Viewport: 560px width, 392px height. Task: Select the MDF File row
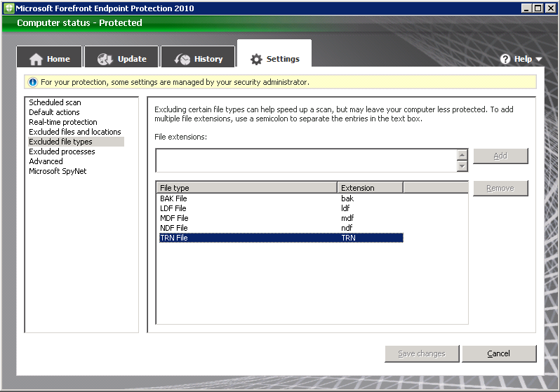pyautogui.click(x=174, y=218)
